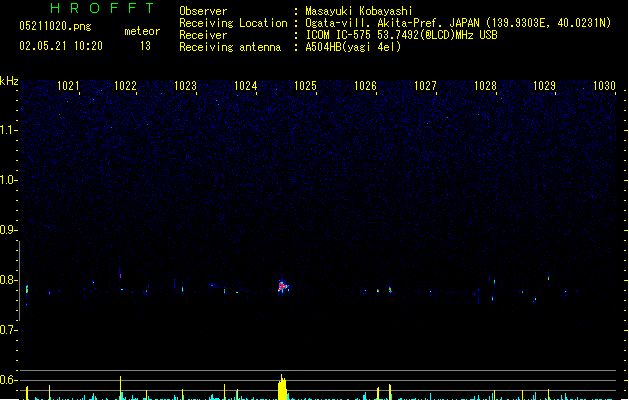
Task: Click the meteor label
Action: tap(142, 31)
